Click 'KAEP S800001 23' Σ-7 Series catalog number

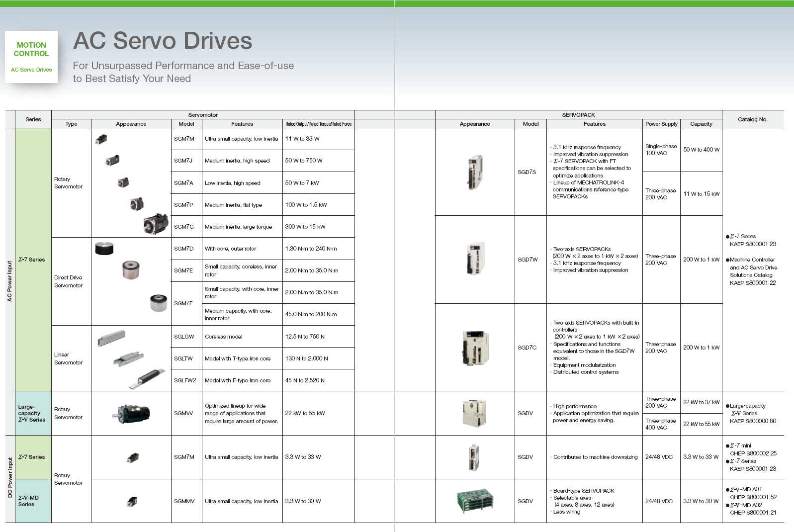click(753, 244)
